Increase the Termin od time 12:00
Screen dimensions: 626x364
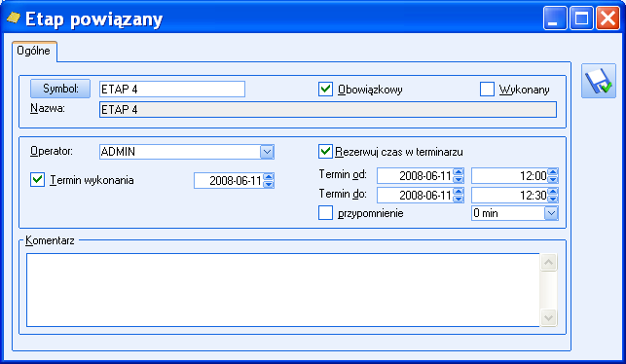point(553,172)
